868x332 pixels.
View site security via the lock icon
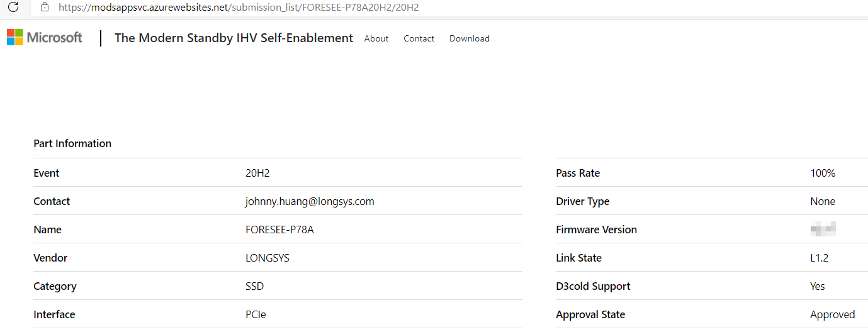click(44, 8)
